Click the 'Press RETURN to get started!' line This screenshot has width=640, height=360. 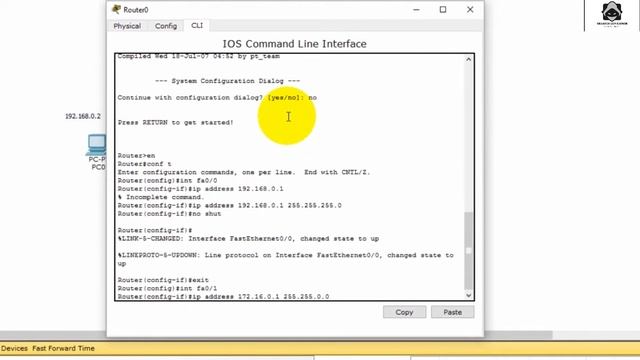point(176,122)
